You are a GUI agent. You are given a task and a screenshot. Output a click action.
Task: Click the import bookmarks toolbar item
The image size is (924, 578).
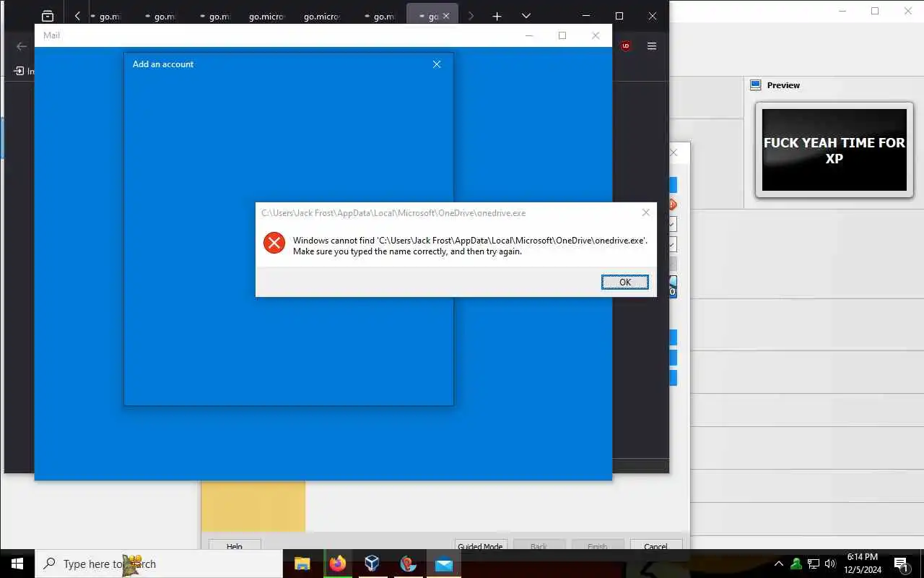pyautogui.click(x=24, y=71)
